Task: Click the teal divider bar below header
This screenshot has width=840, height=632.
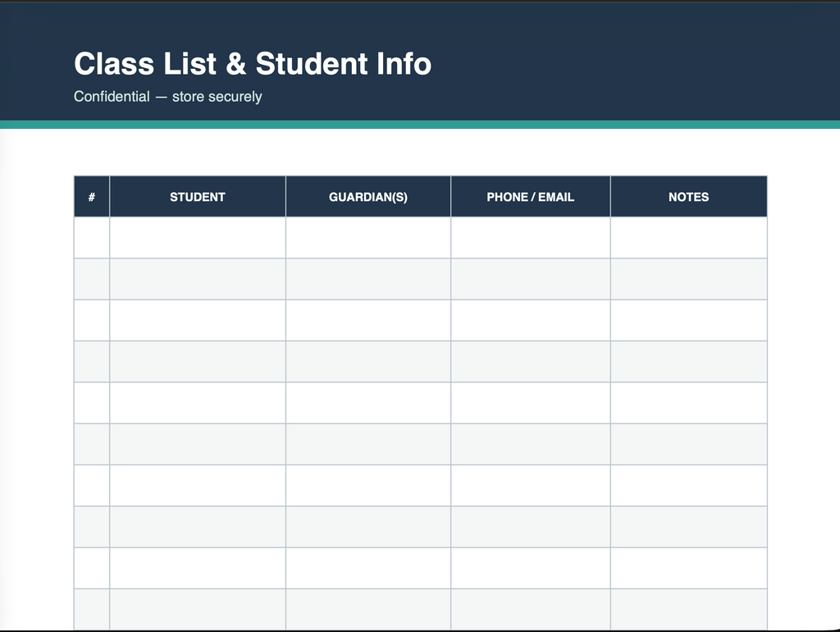Action: (420, 125)
